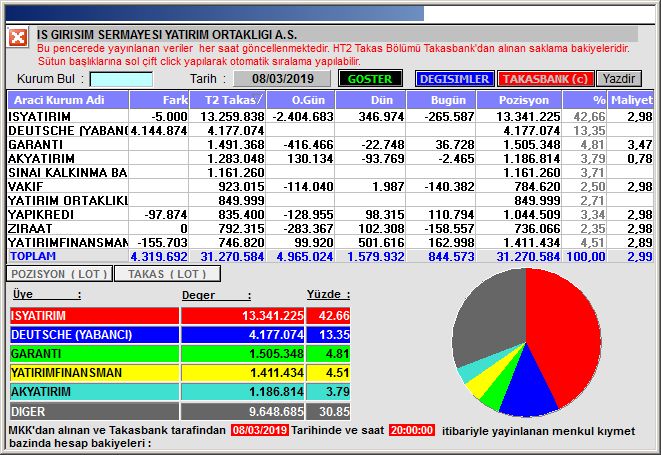Screen dimensions: 661x455
Task: Switch to TAKAS ( LOT ) tab
Action: click(167, 274)
